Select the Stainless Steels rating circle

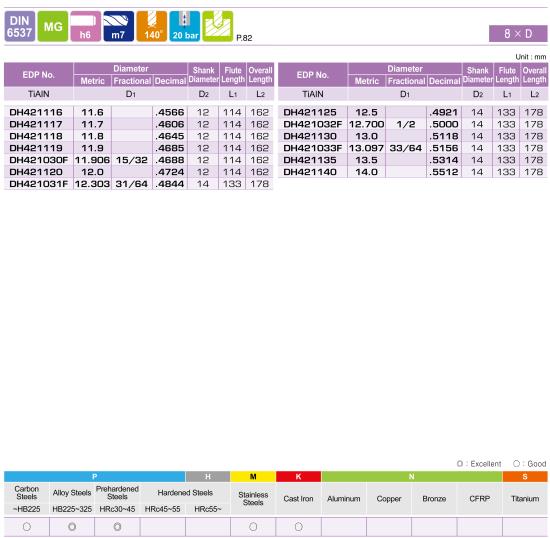tap(253, 526)
